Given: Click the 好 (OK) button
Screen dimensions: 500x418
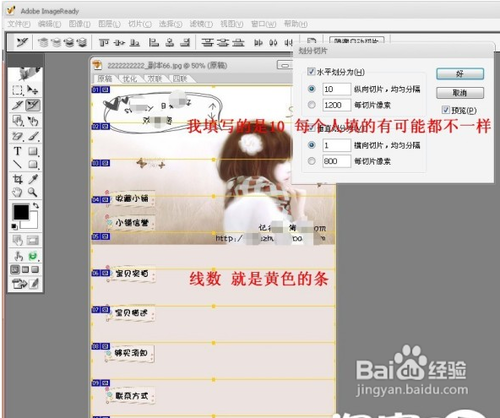Looking at the screenshot, I should click(x=460, y=74).
